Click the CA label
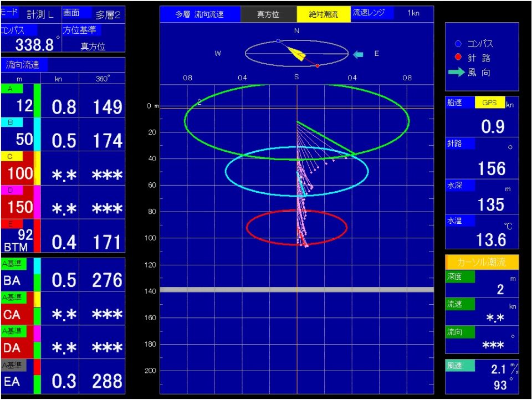The image size is (532, 400). click(x=12, y=315)
